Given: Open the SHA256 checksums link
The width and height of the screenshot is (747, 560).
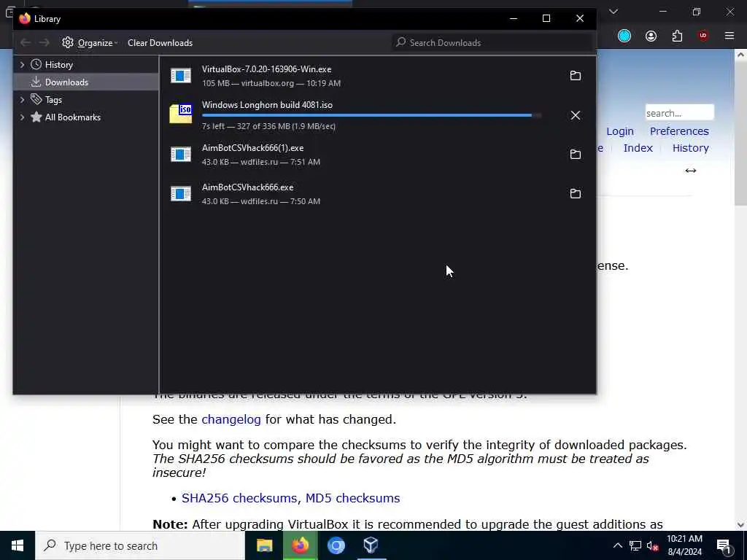Looking at the screenshot, I should coord(239,498).
